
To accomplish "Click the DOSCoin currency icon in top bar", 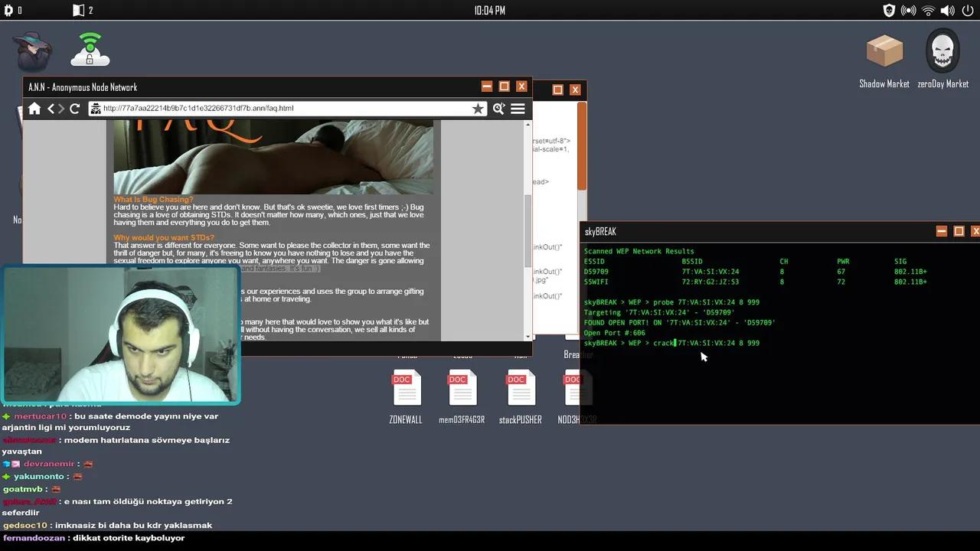I will pyautogui.click(x=8, y=11).
